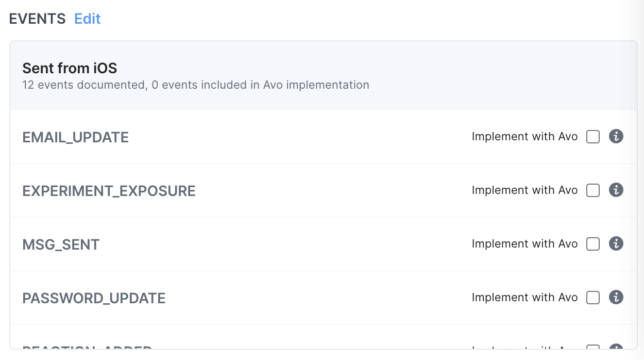Open the EMAIL_UPDATE event

[75, 137]
